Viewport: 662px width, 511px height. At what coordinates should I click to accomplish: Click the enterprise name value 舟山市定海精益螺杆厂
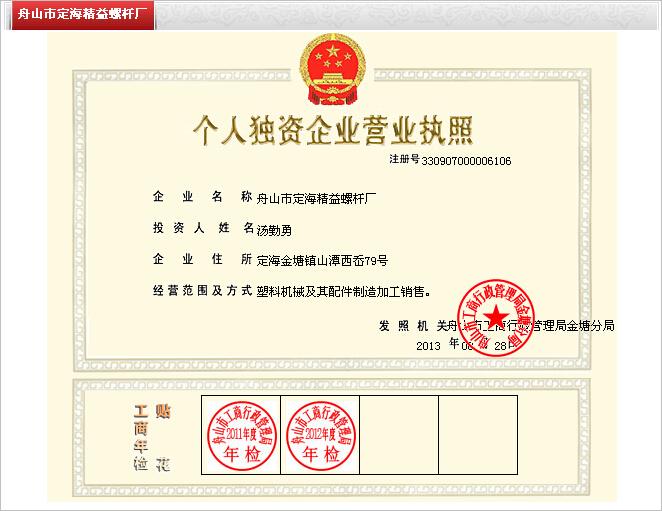pyautogui.click(x=317, y=197)
